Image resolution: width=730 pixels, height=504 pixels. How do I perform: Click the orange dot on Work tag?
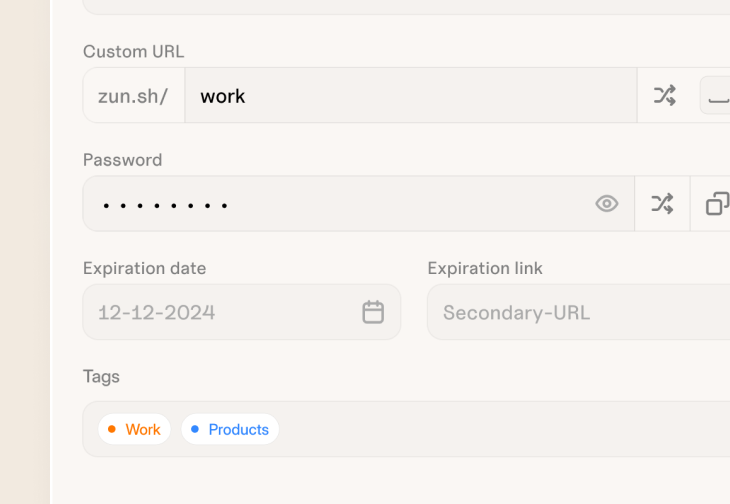click(x=113, y=429)
